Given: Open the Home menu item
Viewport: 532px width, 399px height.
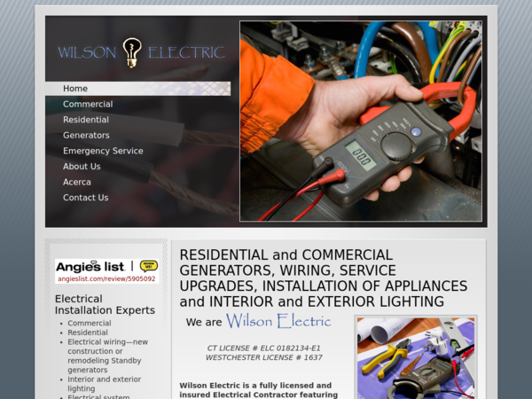Looking at the screenshot, I should tap(137, 89).
